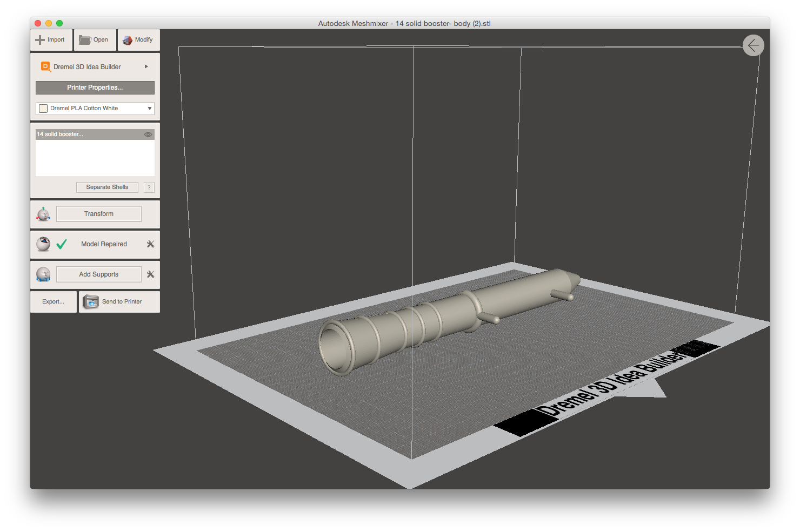Click the Model Repaired label

[x=104, y=244]
